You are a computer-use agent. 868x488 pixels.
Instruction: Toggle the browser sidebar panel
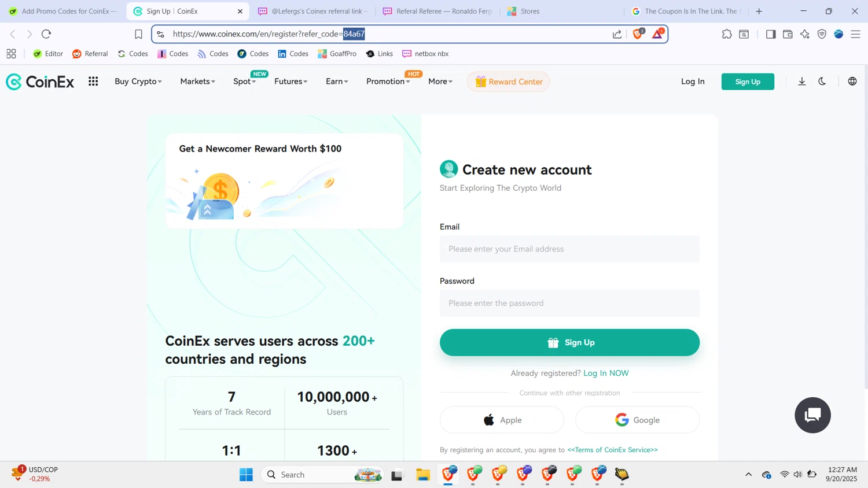tap(770, 34)
